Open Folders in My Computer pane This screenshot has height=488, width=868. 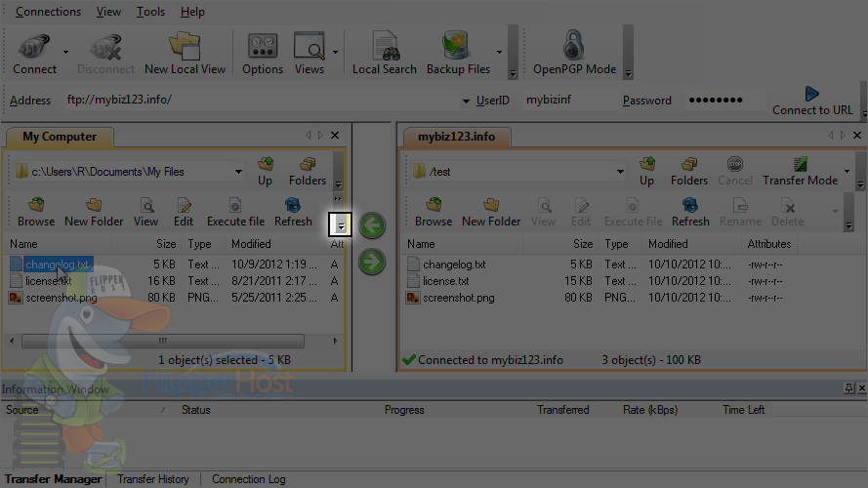308,172
